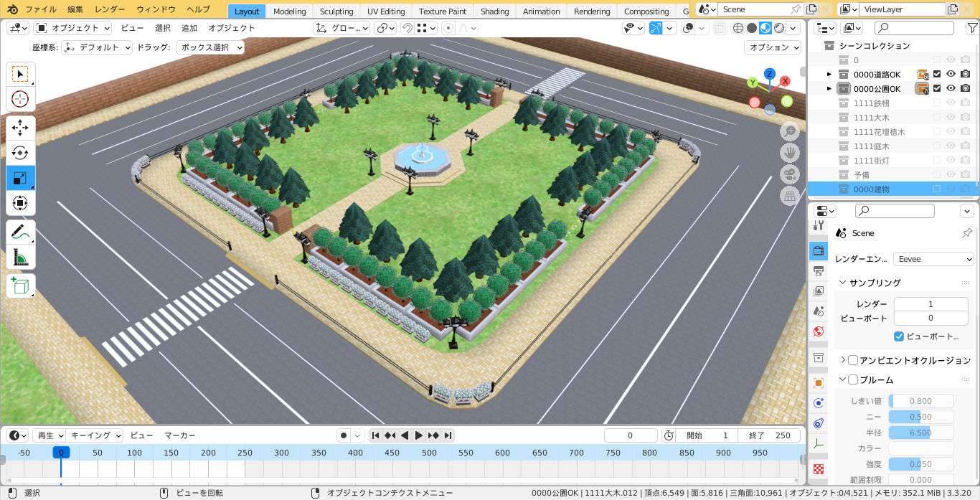Switch to rendered viewport shading
Viewport: 980px width, 500px height.
778,28
